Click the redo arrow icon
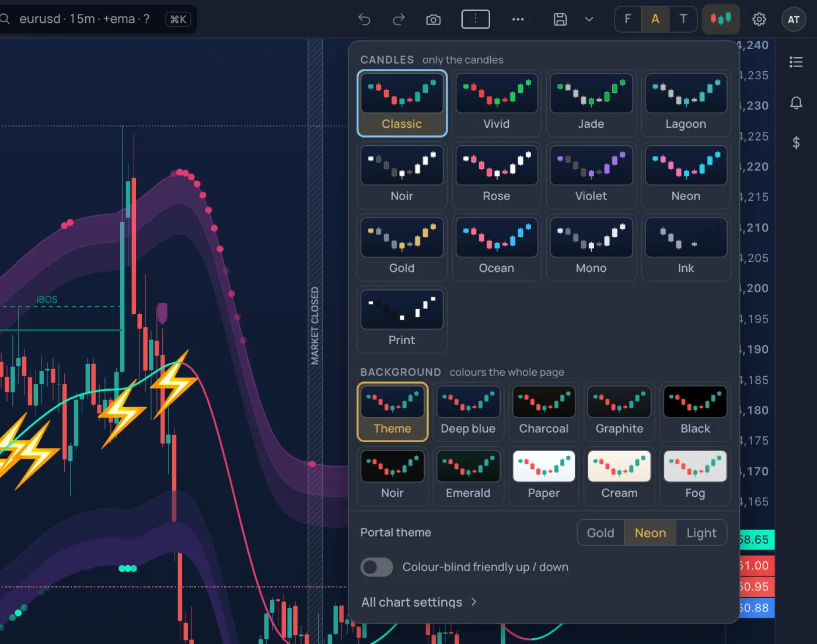Screen dimensions: 817x644 (x=399, y=19)
